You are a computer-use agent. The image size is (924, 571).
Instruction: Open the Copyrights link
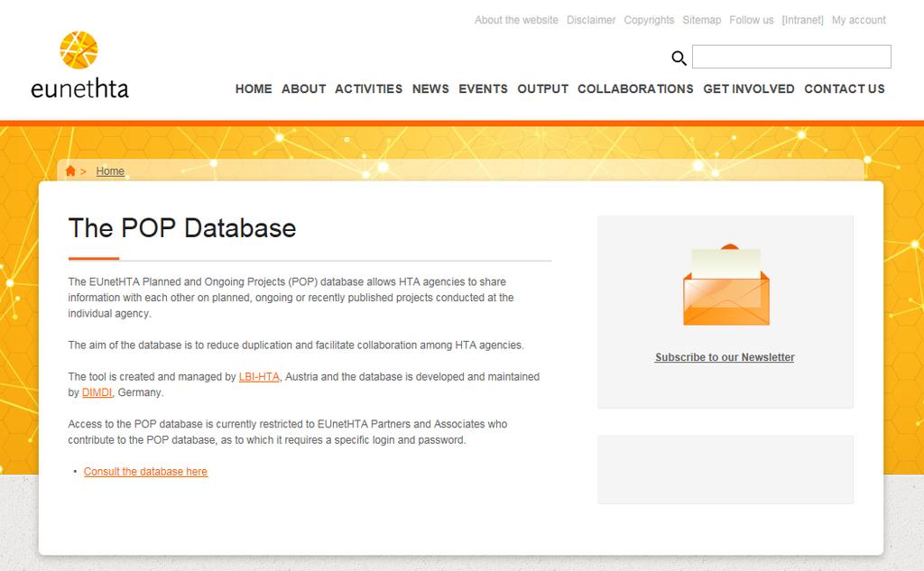coord(649,20)
